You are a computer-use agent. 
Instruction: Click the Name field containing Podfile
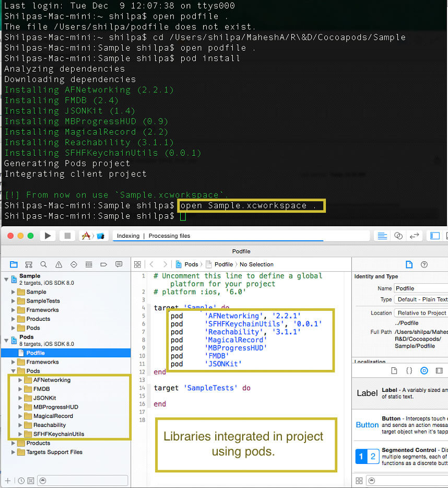(421, 288)
